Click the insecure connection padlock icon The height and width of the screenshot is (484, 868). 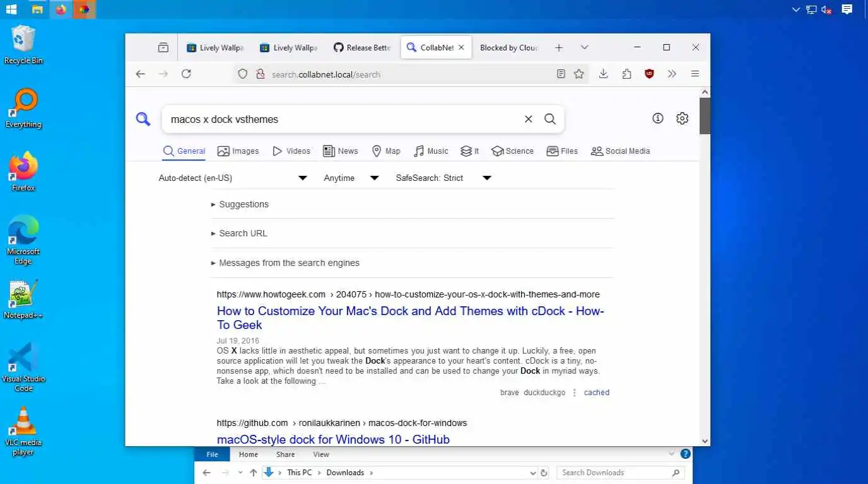pos(260,74)
